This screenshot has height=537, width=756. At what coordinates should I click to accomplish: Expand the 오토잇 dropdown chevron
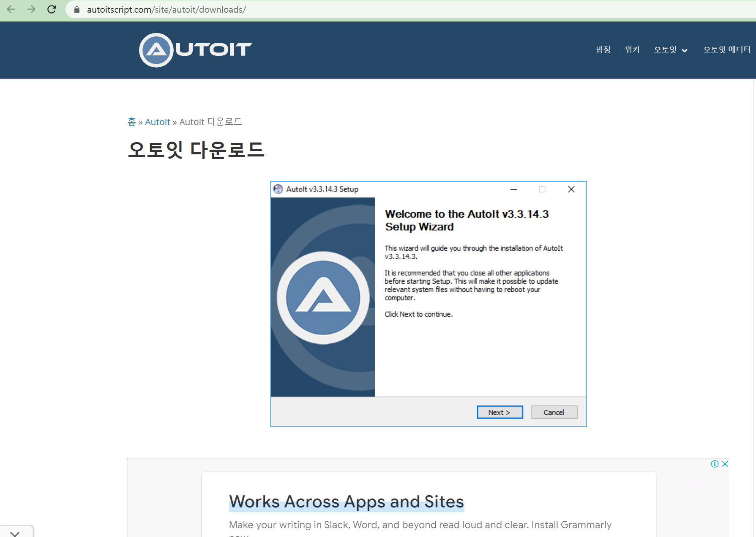685,50
